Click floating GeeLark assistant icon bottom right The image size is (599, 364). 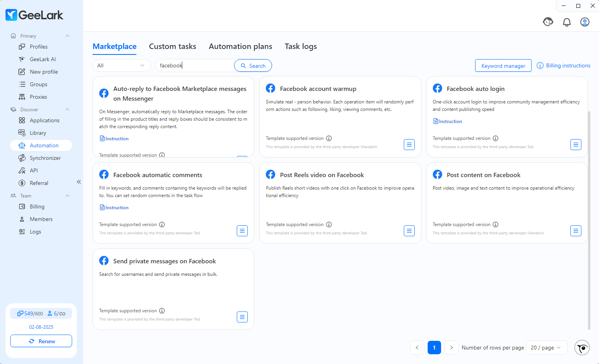point(582,348)
